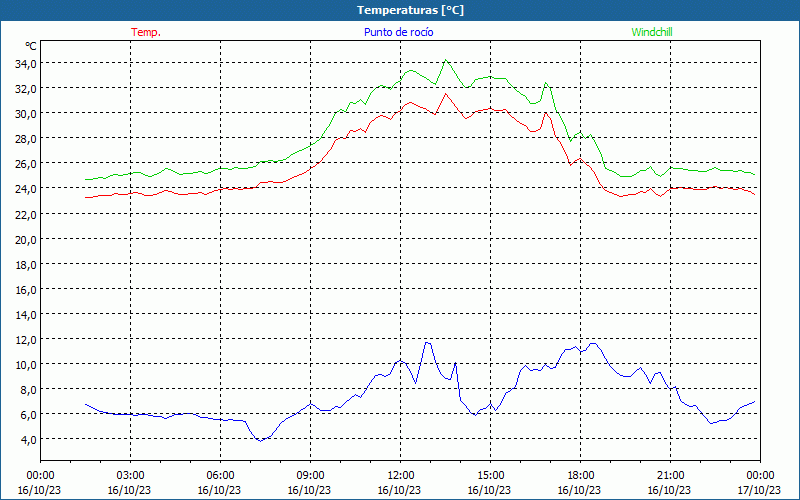Click the "22,0" y-axis value
Viewport: 800px width, 500px height.
26,214
